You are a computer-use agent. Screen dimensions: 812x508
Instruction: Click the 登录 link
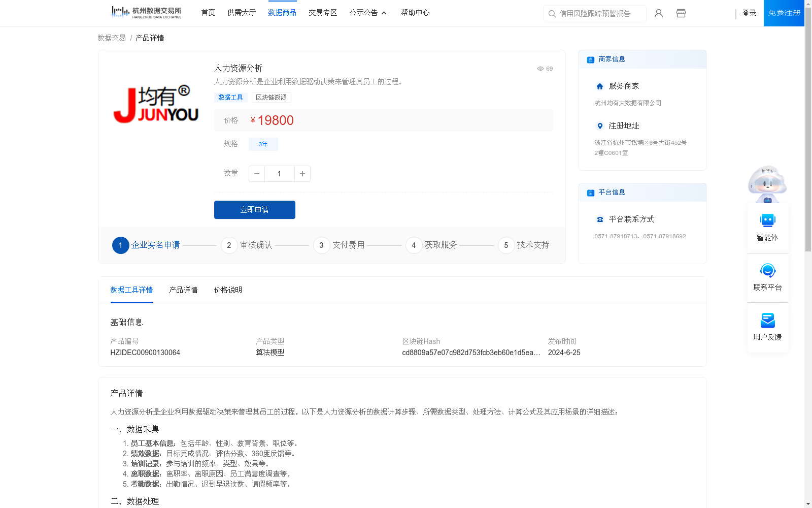tap(749, 13)
